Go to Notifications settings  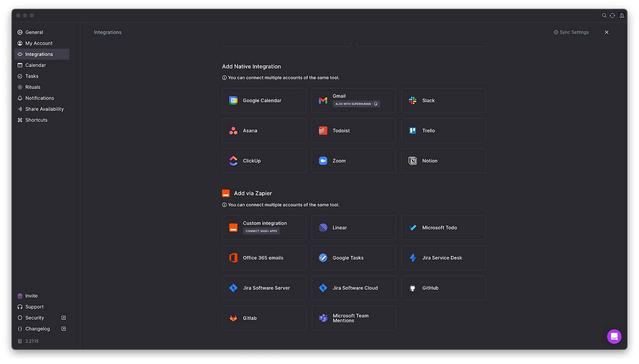tap(42, 98)
